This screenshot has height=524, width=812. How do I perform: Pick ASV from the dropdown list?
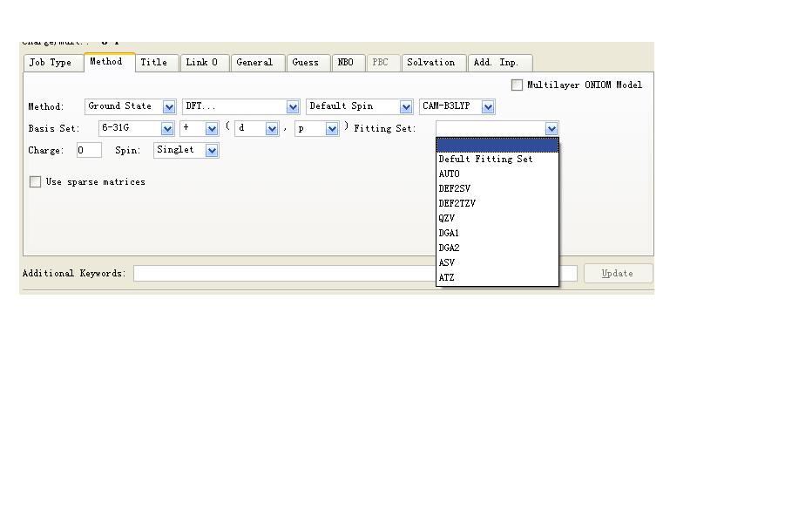click(x=497, y=262)
